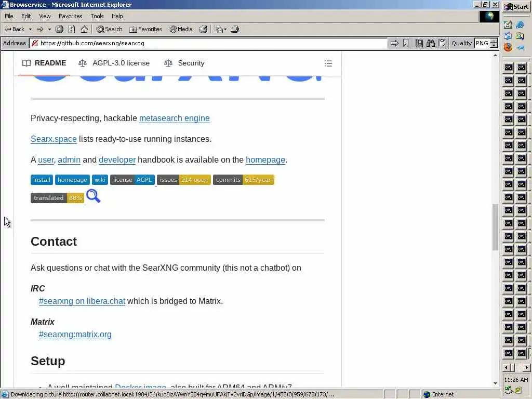Refresh the current page

pyautogui.click(x=72, y=29)
